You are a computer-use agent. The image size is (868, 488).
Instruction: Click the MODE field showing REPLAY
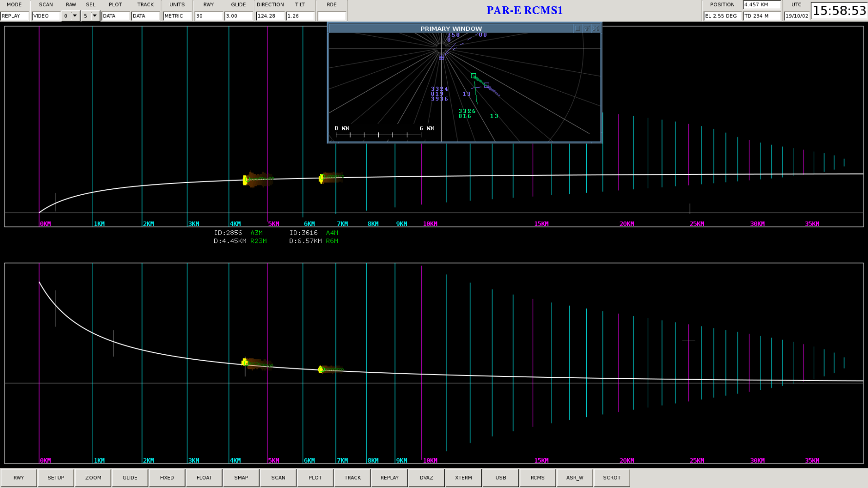point(14,16)
